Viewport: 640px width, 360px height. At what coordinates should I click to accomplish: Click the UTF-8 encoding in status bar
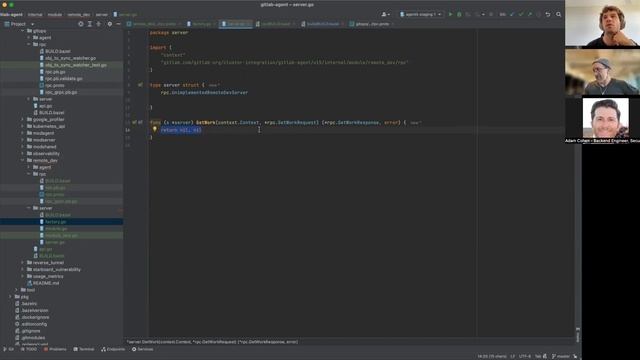[x=525, y=356]
